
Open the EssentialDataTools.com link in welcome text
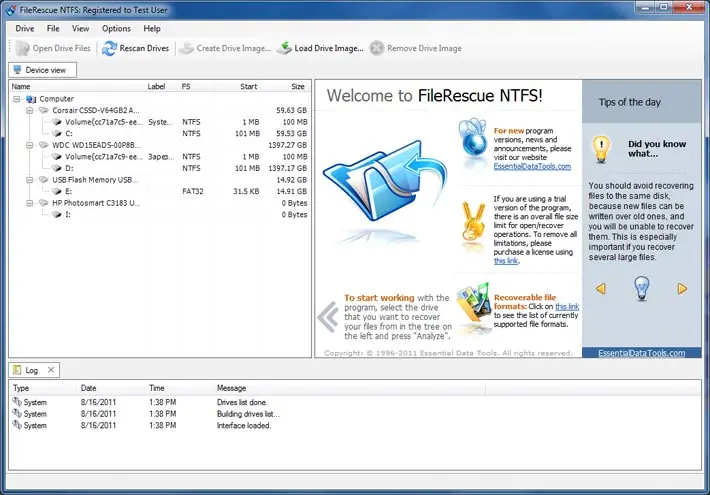[x=532, y=166]
